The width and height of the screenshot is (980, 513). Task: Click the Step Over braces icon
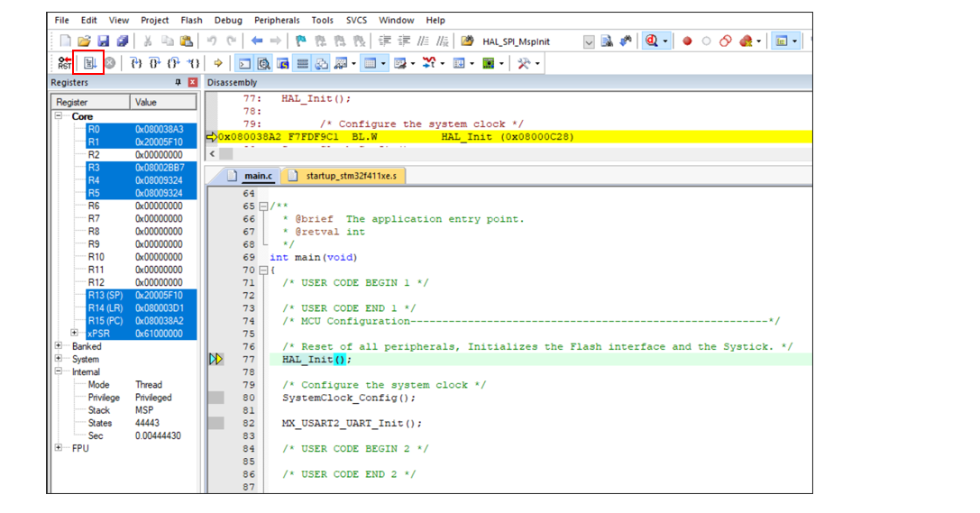pyautogui.click(x=154, y=63)
